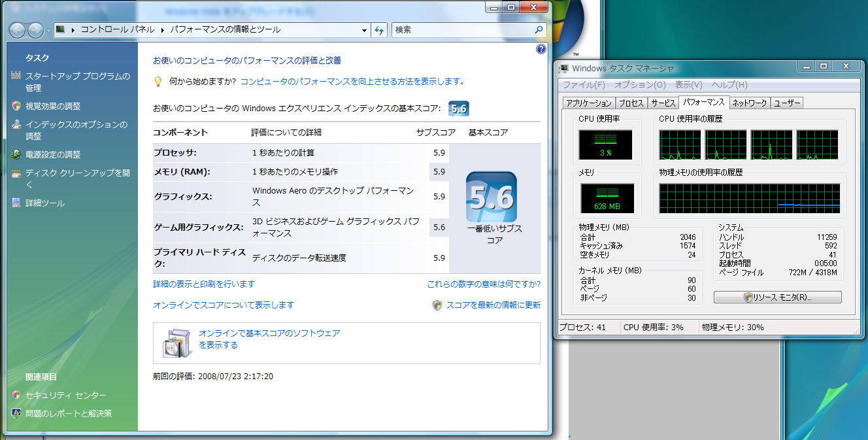
Task: Click the プロセッサ: component row label
Action: click(175, 153)
